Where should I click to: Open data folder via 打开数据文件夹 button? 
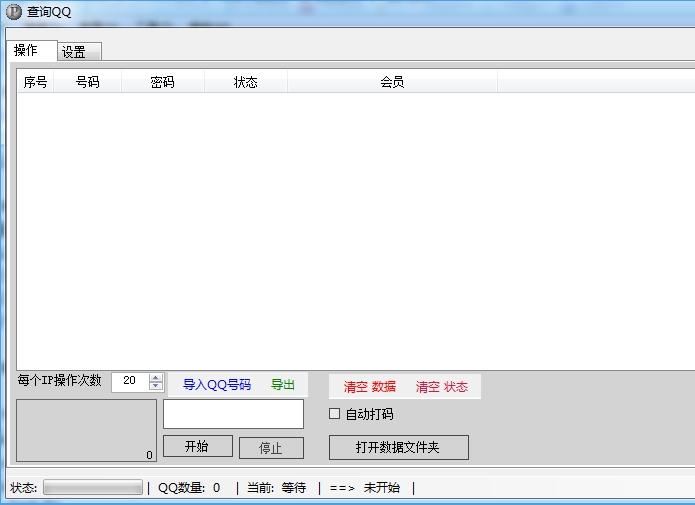(x=398, y=447)
